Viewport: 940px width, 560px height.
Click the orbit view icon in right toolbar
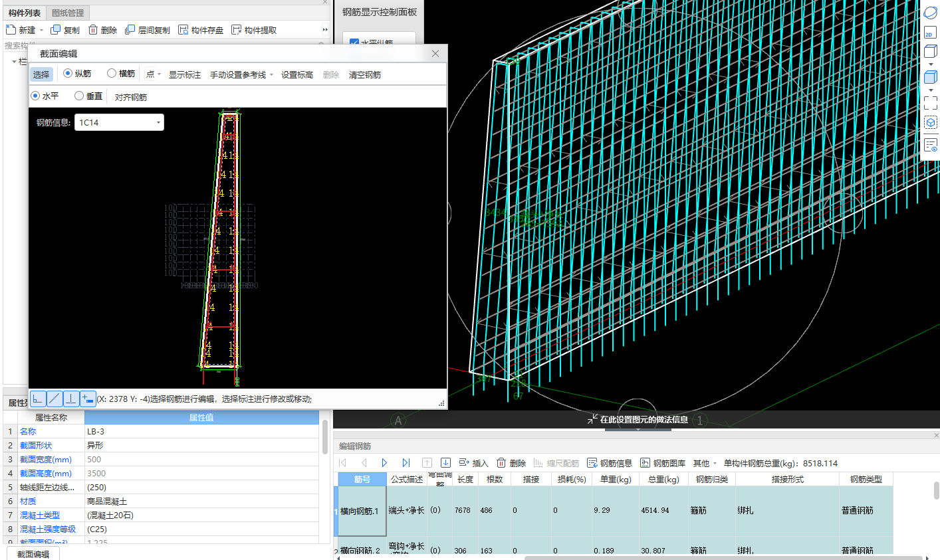pos(931,13)
